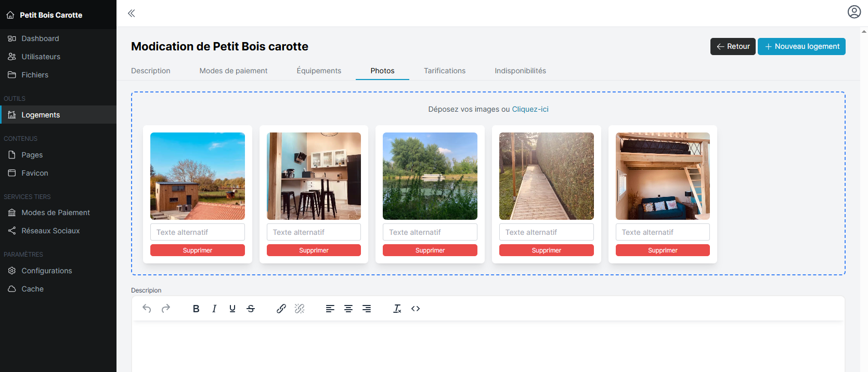The height and width of the screenshot is (372, 868).
Task: Click alt text field under loft bed photo
Action: click(x=663, y=232)
